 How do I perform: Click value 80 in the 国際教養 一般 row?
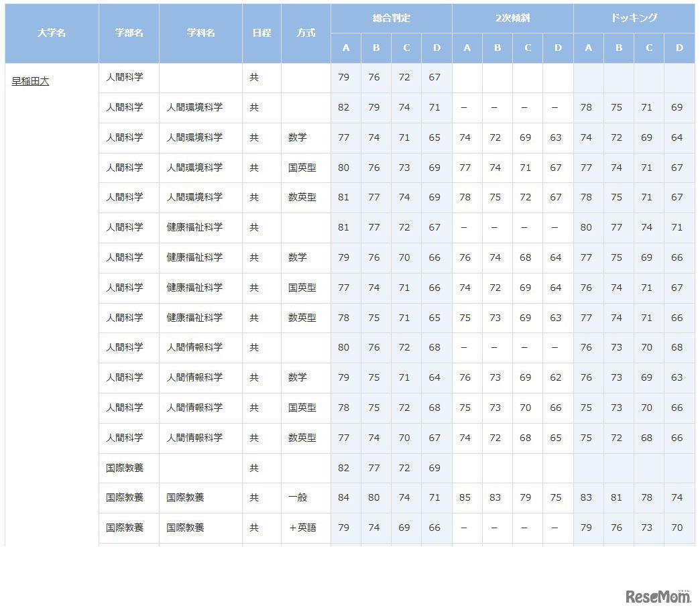point(374,497)
